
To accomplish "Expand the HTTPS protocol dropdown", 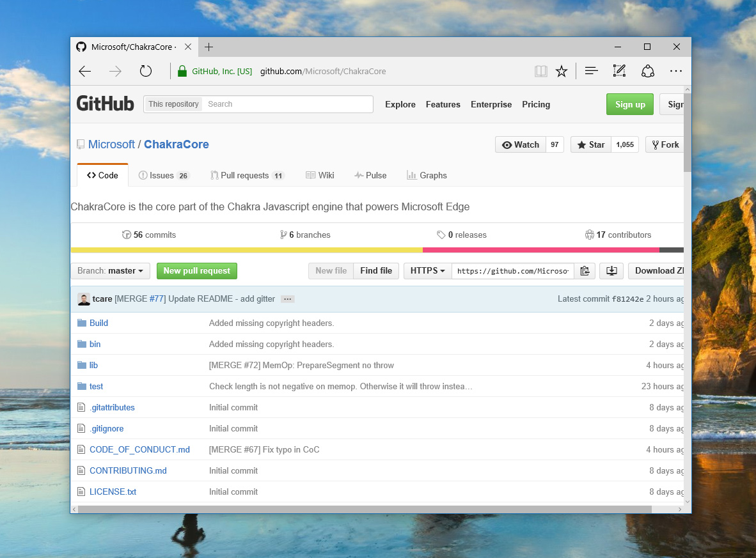I will pos(427,271).
